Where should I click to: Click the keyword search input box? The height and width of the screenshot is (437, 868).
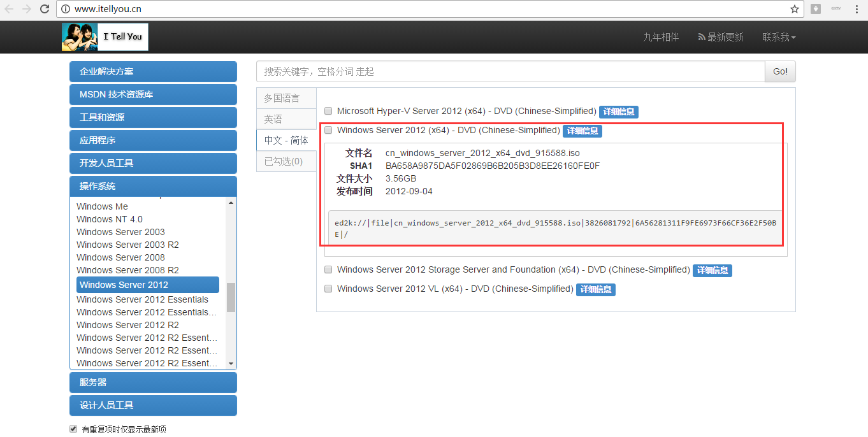point(510,71)
